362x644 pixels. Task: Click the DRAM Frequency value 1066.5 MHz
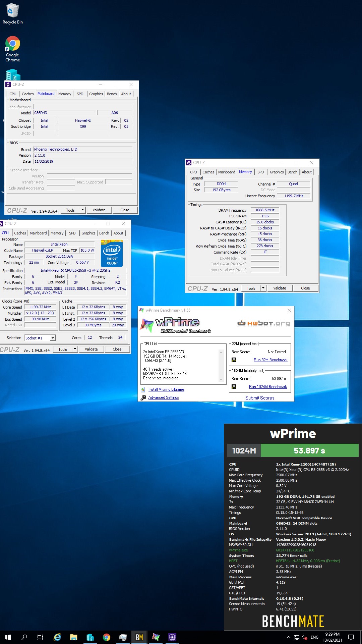[265, 210]
